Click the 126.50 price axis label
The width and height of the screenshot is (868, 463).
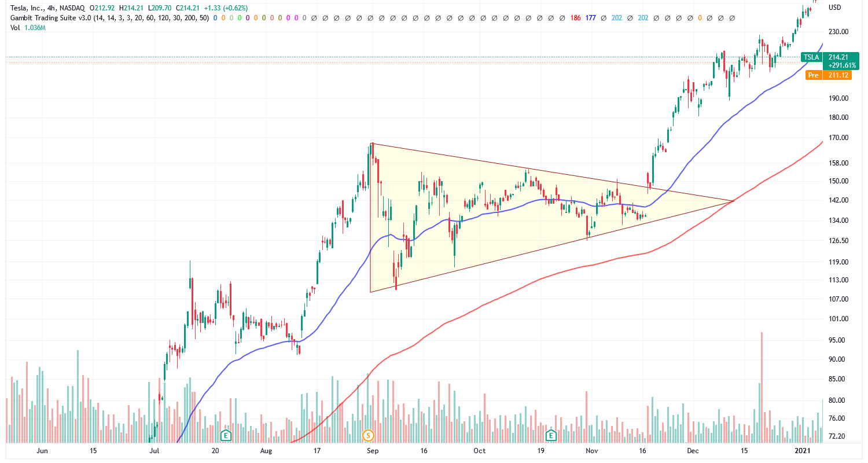click(838, 241)
